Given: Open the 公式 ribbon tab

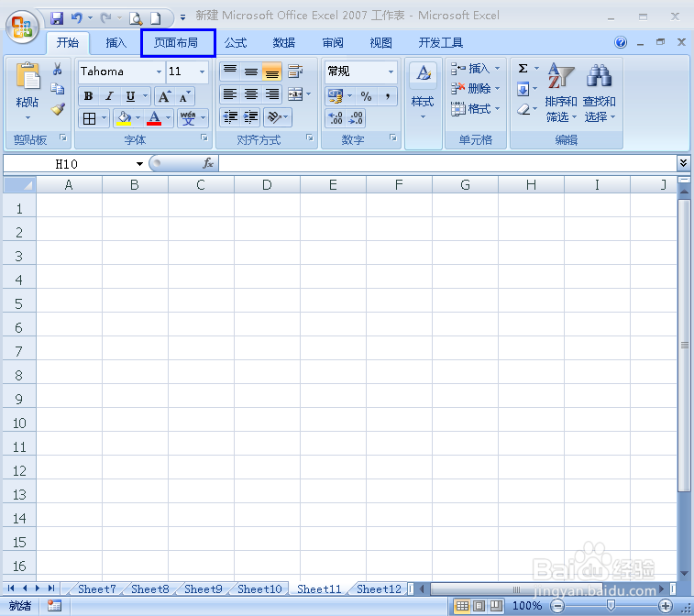Looking at the screenshot, I should pos(236,43).
